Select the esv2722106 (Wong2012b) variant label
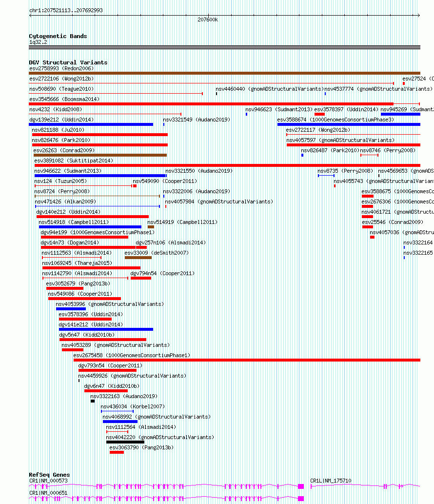 pos(61,79)
